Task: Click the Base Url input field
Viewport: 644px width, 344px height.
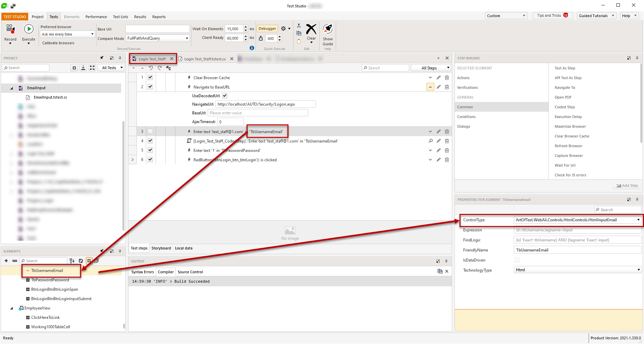Action: 158,29
